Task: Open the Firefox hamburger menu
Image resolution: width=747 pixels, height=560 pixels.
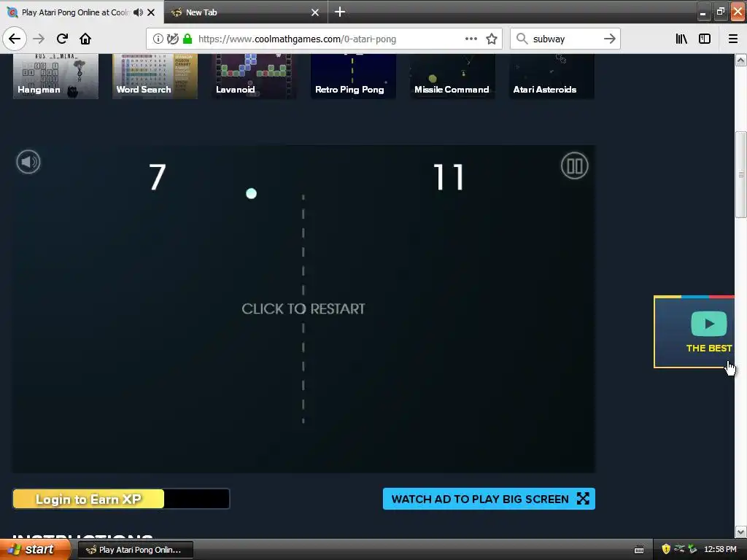Action: [732, 39]
